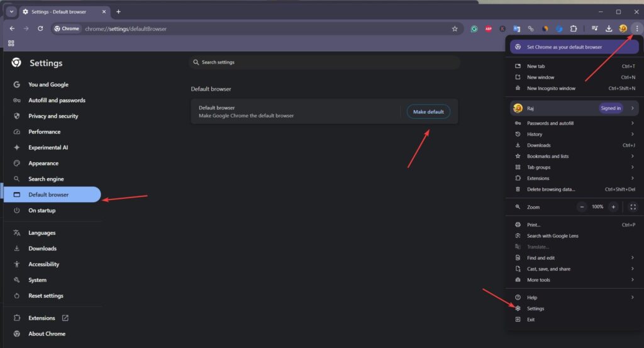
Task: Open the Downloads toolbar icon
Action: [x=609, y=28]
